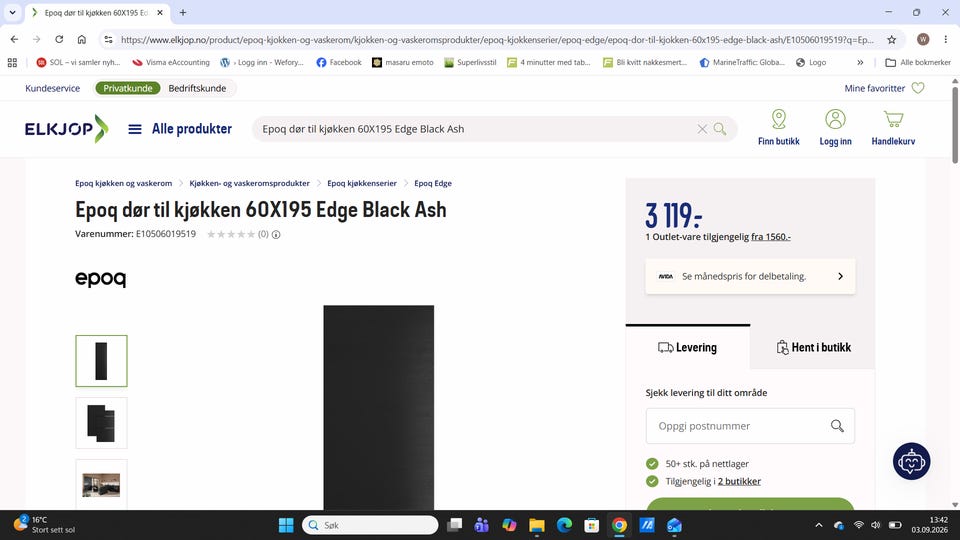
Task: Bookmark this page with the star icon
Action: coord(891,40)
